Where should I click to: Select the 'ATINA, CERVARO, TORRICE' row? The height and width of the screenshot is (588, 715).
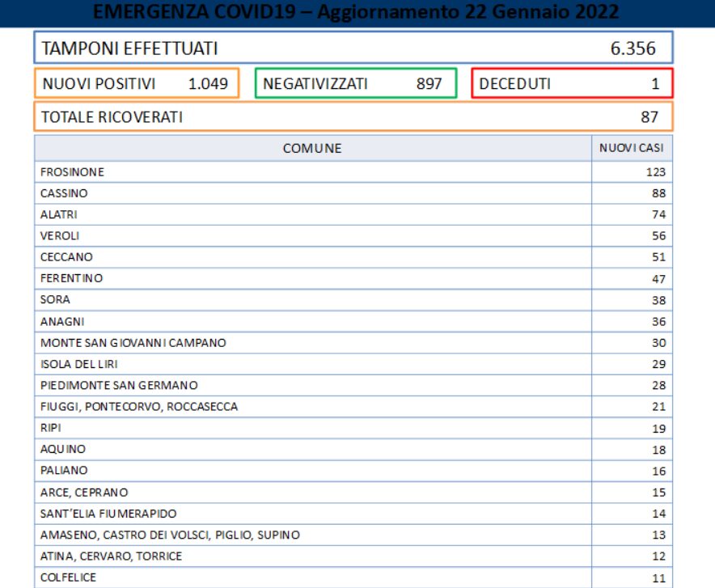pos(112,556)
